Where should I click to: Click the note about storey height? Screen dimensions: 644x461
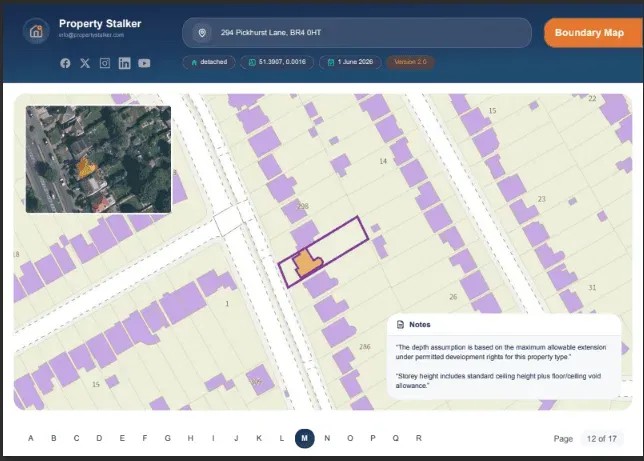pos(498,381)
